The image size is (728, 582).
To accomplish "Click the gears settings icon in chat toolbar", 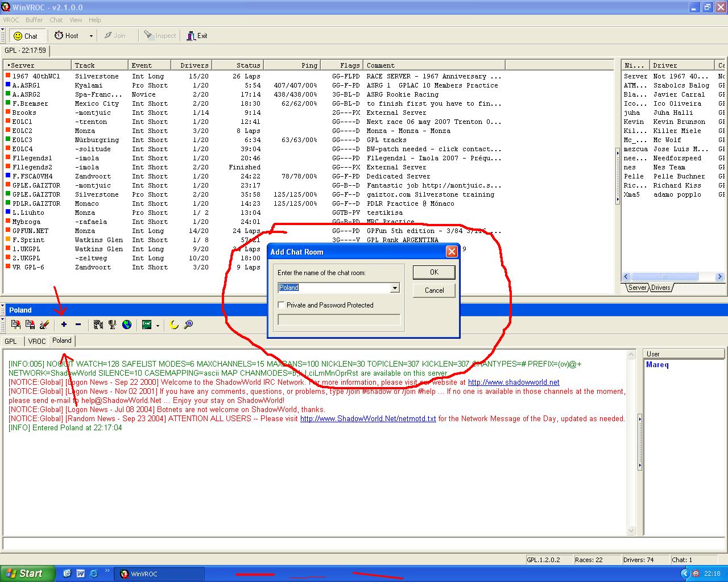I will click(x=98, y=325).
